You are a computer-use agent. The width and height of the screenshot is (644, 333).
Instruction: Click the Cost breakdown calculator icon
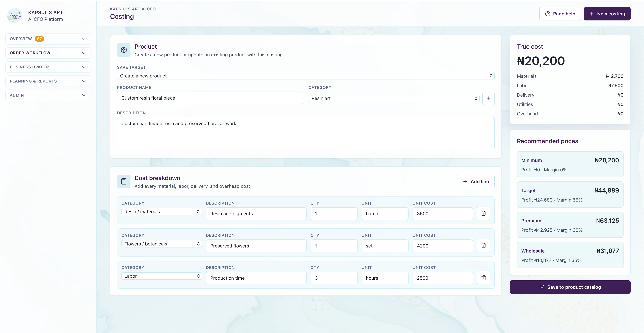click(124, 181)
